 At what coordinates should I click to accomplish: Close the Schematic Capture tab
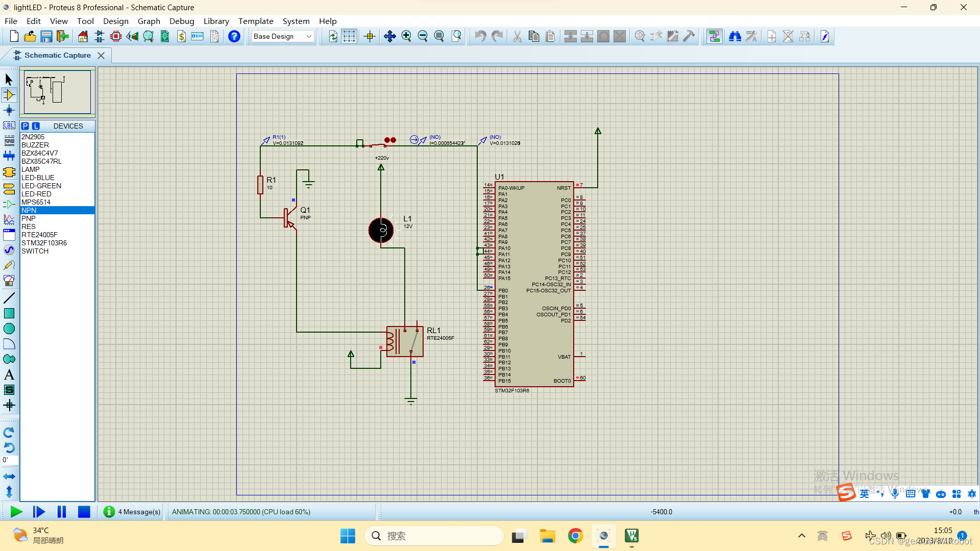tap(101, 56)
